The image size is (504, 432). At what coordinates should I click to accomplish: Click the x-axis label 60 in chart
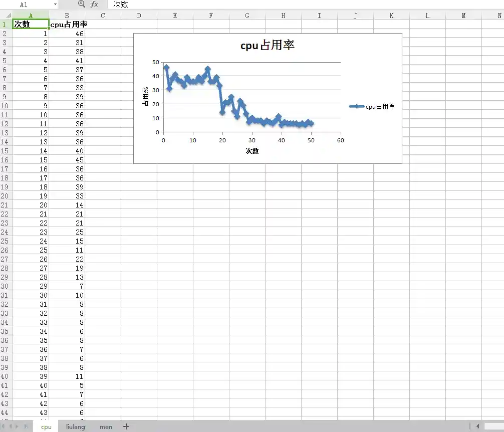(340, 140)
